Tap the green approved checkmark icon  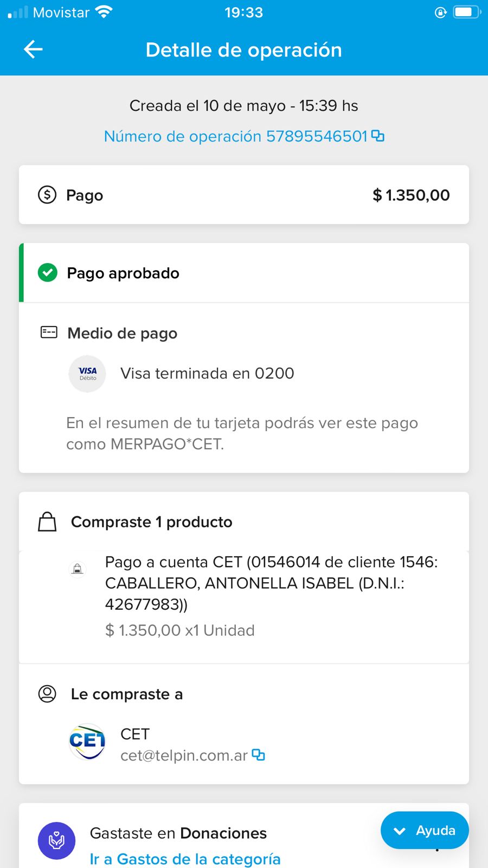(48, 272)
